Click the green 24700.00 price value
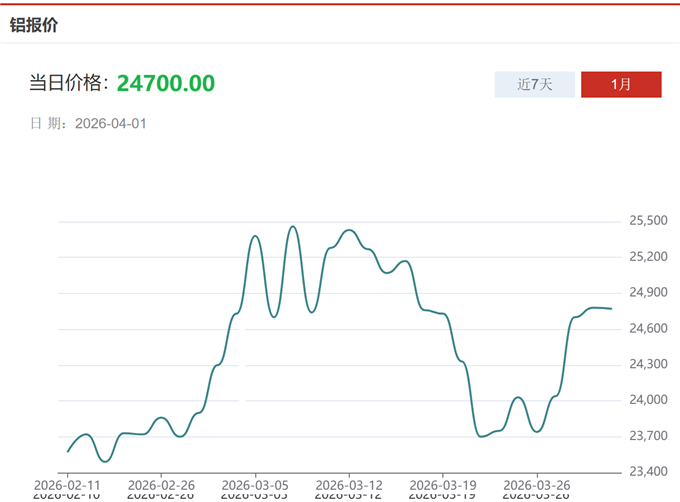680x502 pixels. [x=166, y=84]
